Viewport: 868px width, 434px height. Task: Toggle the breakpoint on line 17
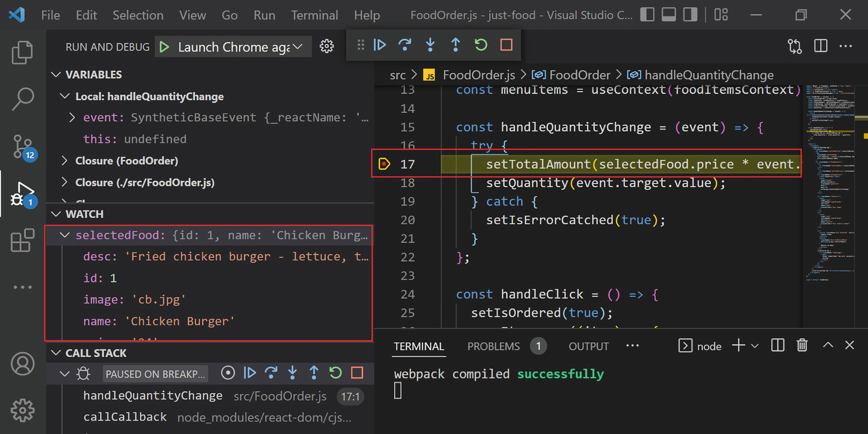pyautogui.click(x=384, y=164)
